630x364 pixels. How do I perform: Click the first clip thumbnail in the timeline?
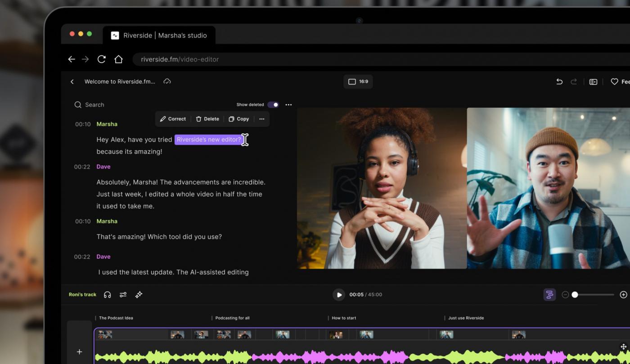tap(105, 334)
